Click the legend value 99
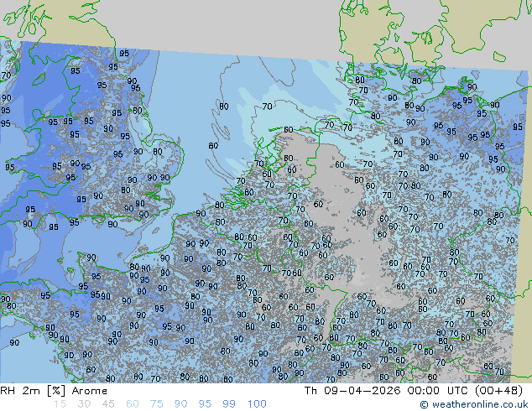 [x=229, y=404]
